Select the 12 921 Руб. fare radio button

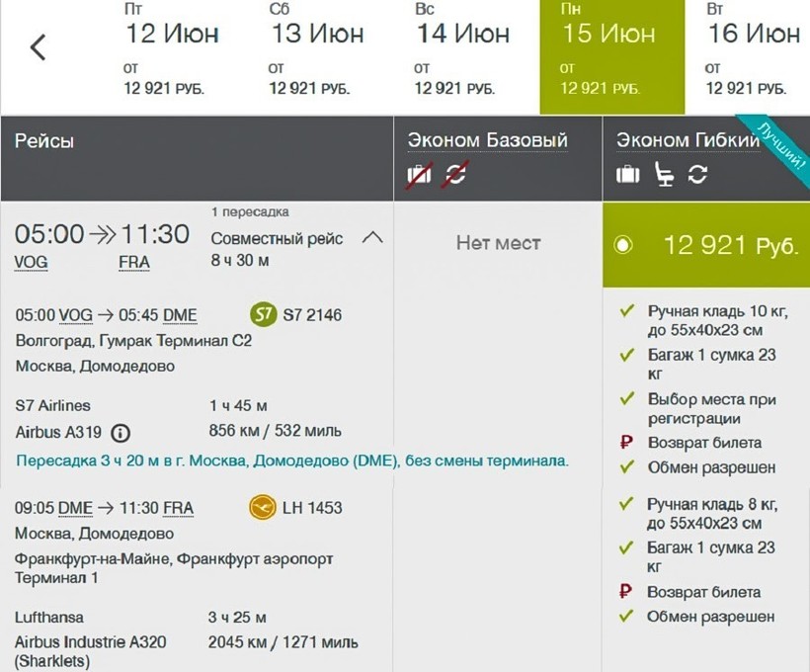point(623,245)
